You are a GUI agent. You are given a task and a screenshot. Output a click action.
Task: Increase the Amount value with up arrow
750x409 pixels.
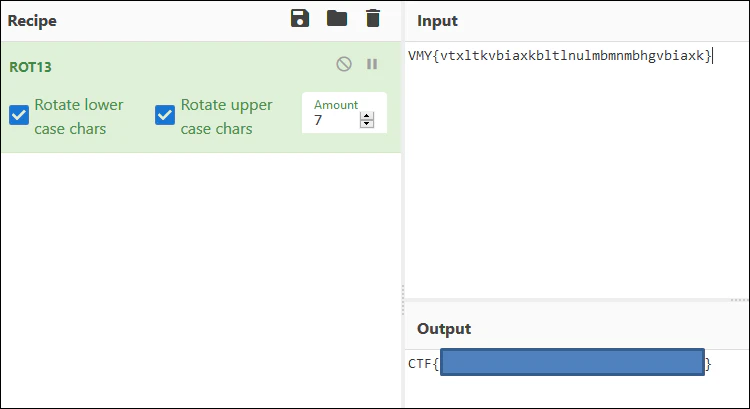[x=367, y=116]
